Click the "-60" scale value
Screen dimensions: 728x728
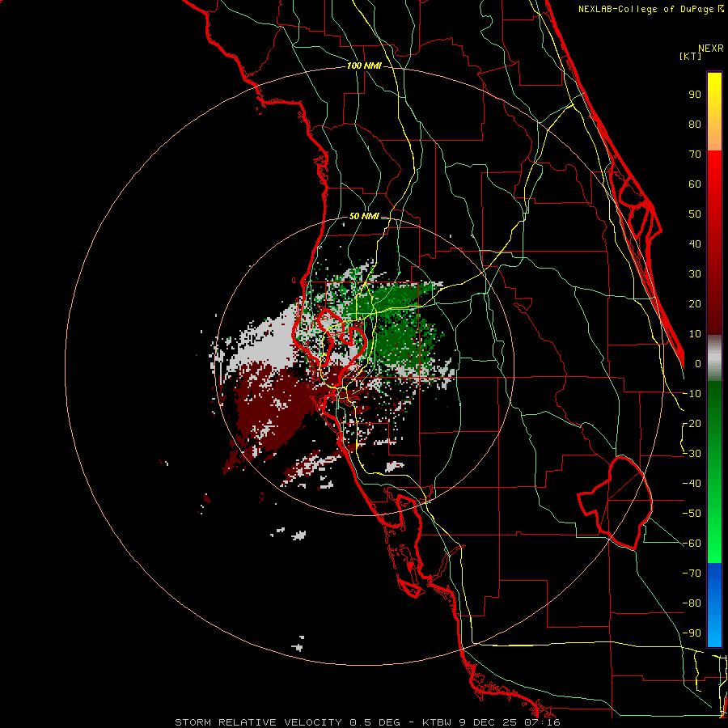692,544
